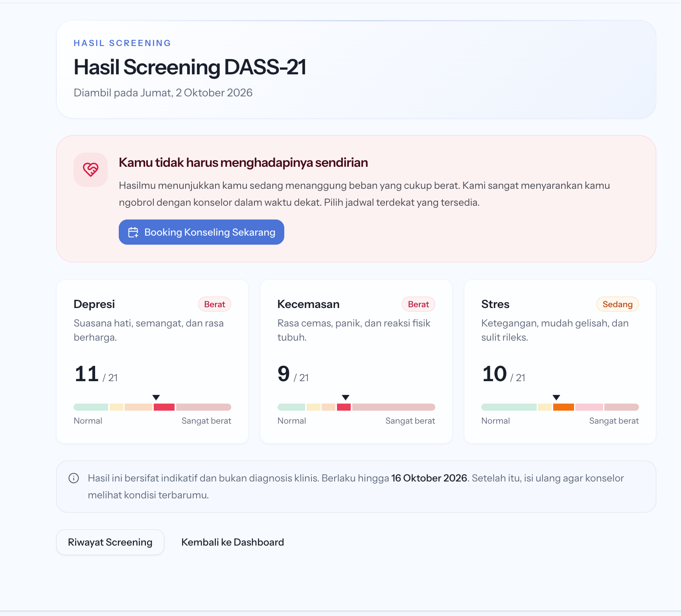Screen dimensions: 681x616
Task: Click the date Diambil pada Jumat, 2 Oktober 2026
Action: [x=163, y=93]
